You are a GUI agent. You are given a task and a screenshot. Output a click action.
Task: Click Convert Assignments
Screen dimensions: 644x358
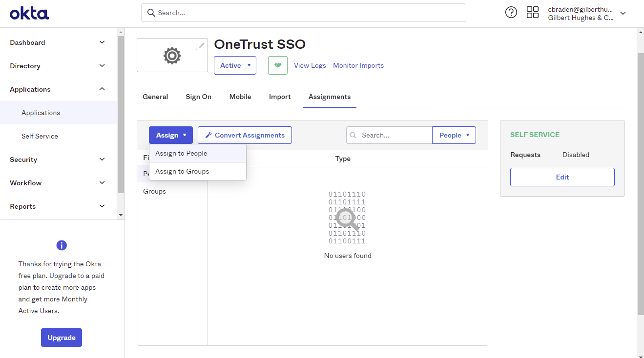244,135
